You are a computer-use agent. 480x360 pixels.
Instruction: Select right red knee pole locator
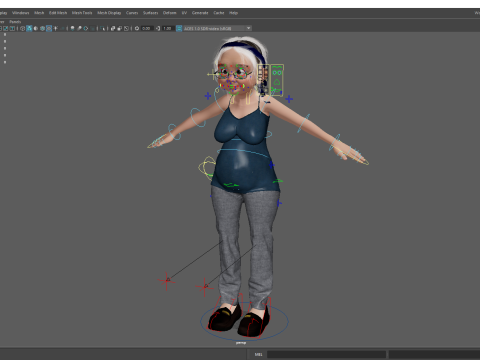click(205, 287)
